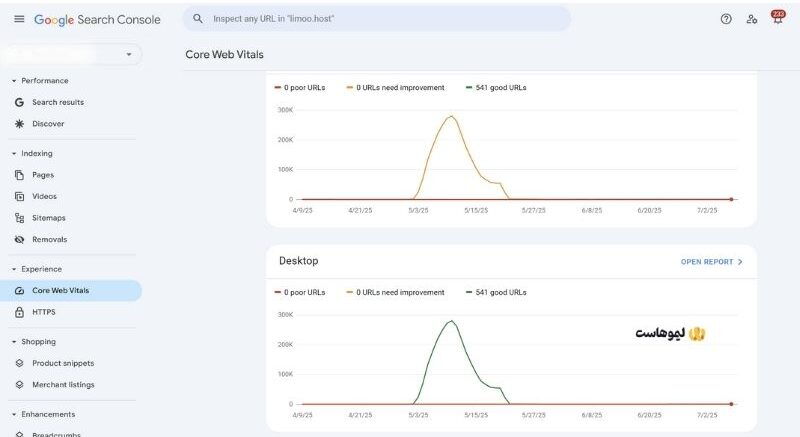Toggle Desktop chart's 0 poor URLs legend
The width and height of the screenshot is (800, 437).
pyautogui.click(x=299, y=292)
